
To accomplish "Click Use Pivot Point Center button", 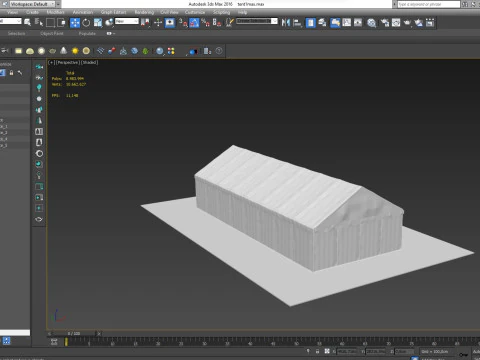I will click(145, 22).
